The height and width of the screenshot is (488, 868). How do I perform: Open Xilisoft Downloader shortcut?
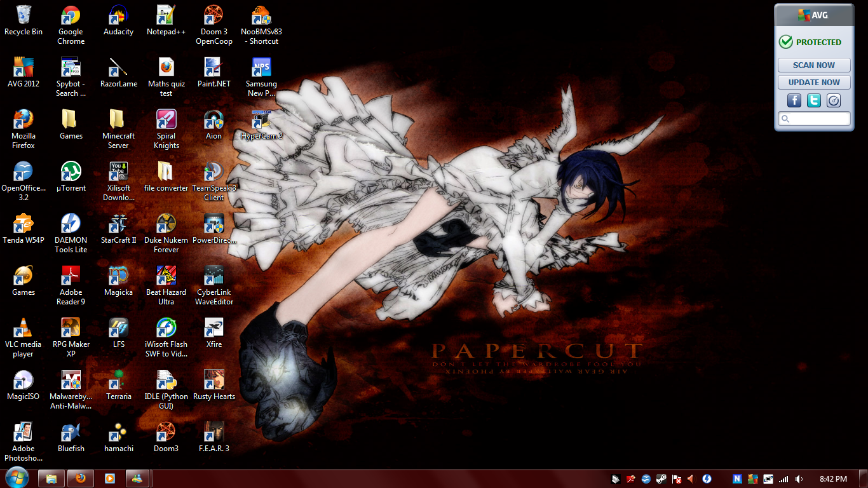pyautogui.click(x=118, y=182)
